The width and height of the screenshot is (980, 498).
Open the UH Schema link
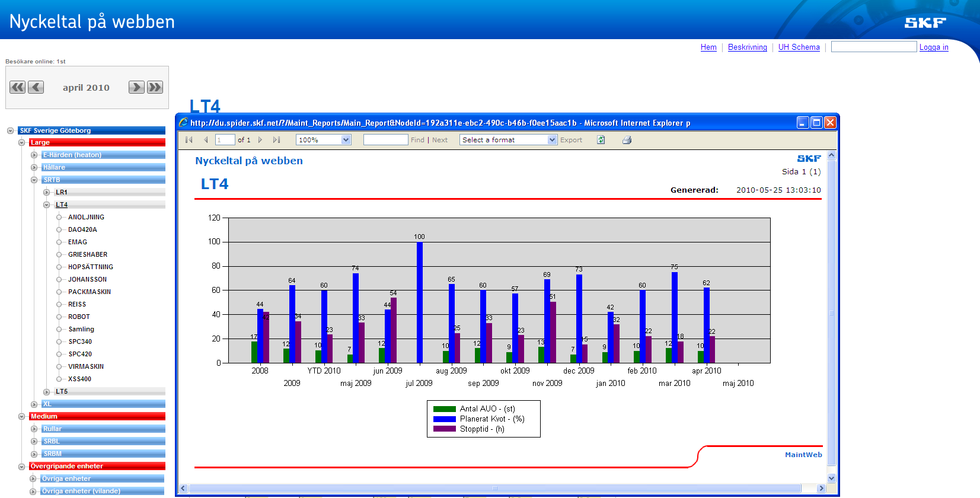(799, 47)
